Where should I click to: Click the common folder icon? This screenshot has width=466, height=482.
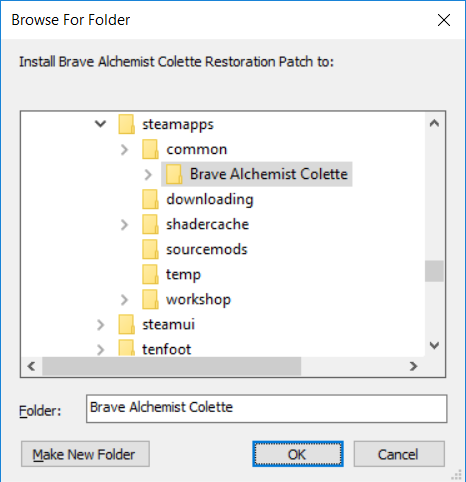(150, 149)
